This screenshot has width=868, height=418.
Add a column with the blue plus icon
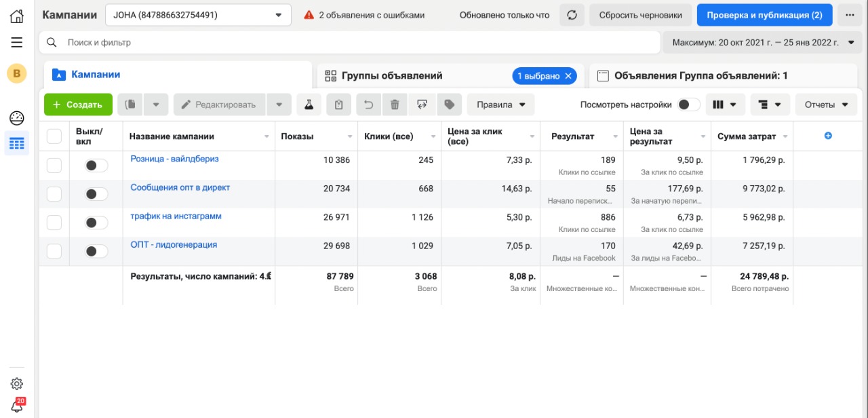tap(828, 136)
